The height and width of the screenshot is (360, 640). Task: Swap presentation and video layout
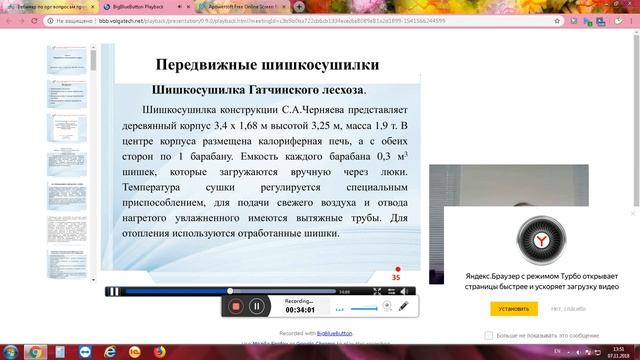coord(391,291)
